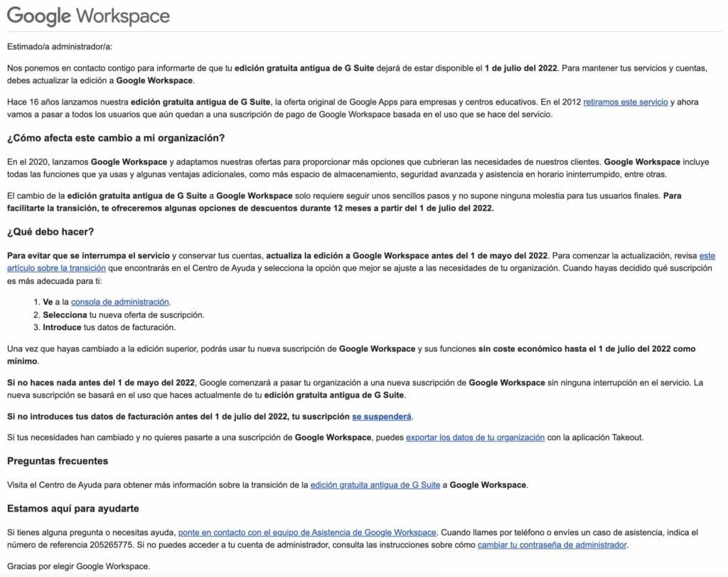Image resolution: width=728 pixels, height=577 pixels.
Task: Open 'ponte en contacto con el equipo' link
Action: tap(307, 532)
